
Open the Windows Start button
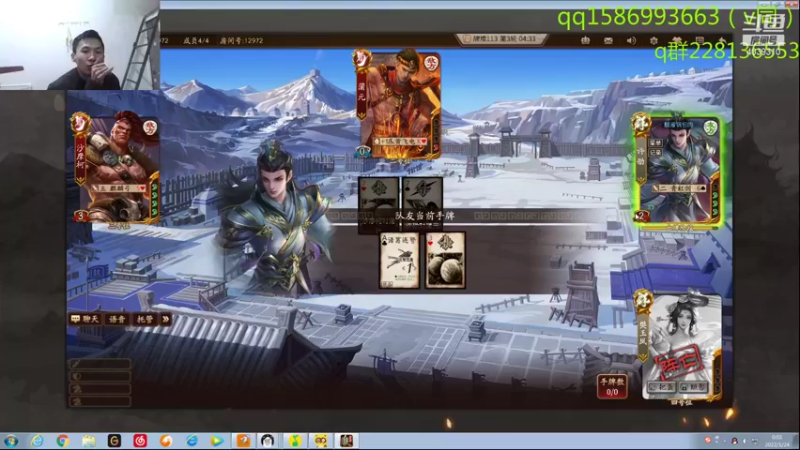pos(11,441)
